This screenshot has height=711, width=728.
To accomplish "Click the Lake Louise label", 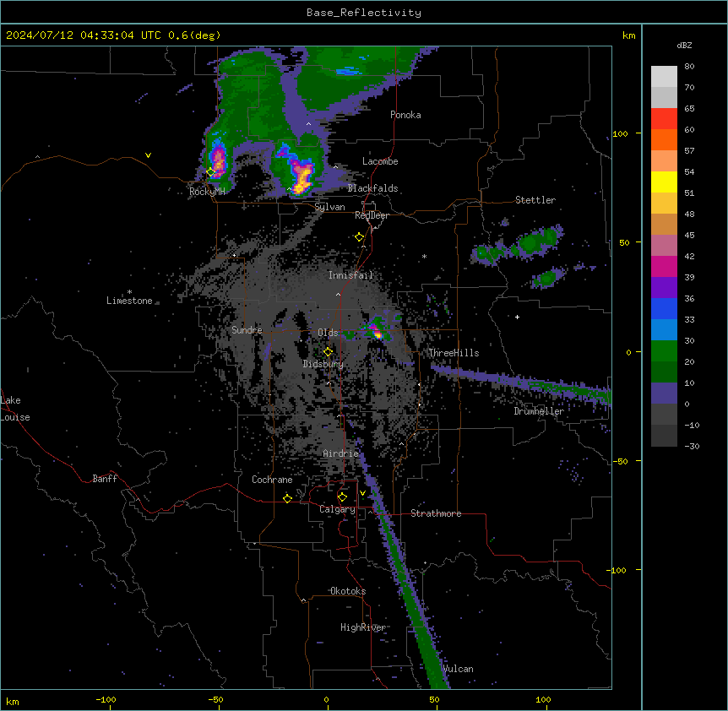I will pyautogui.click(x=15, y=409).
